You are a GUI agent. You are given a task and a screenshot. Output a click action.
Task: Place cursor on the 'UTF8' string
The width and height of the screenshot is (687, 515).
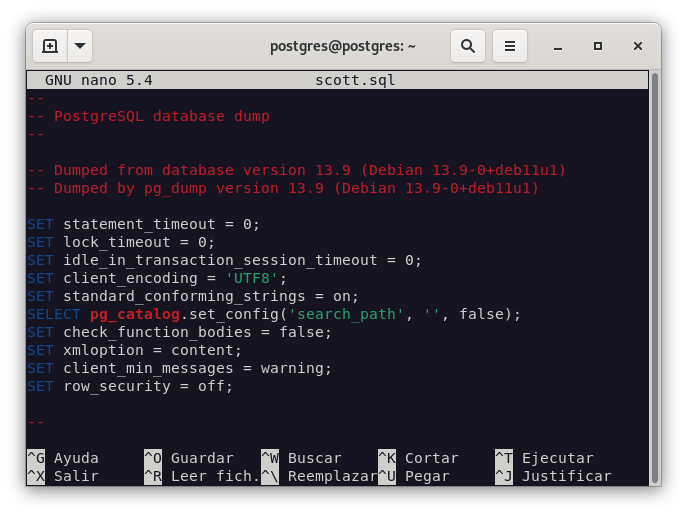coord(256,278)
